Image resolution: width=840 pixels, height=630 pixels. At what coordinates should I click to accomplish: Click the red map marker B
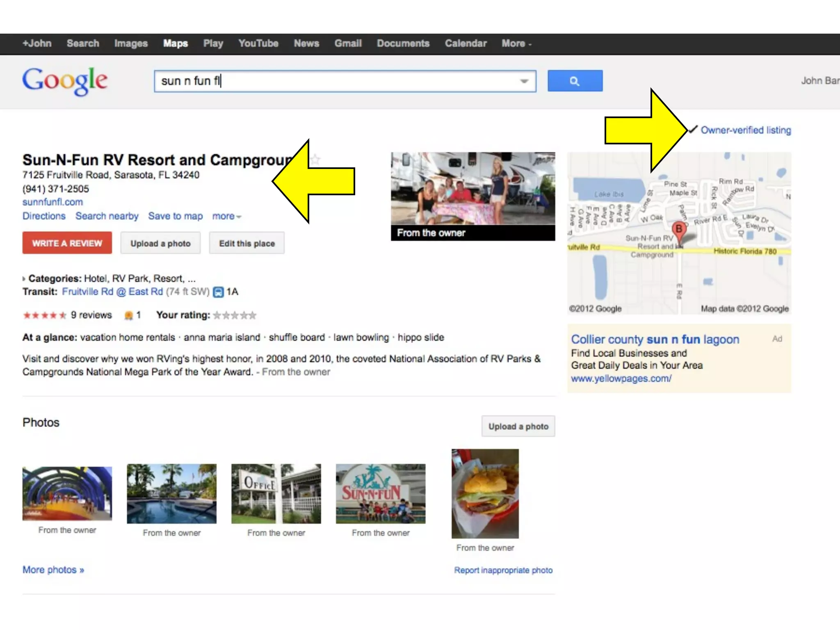(679, 229)
